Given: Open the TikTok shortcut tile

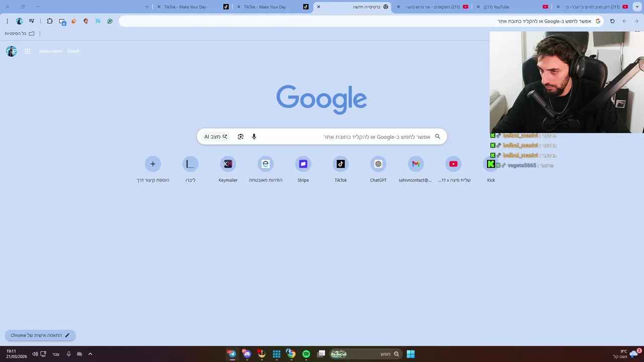Looking at the screenshot, I should pos(341,169).
